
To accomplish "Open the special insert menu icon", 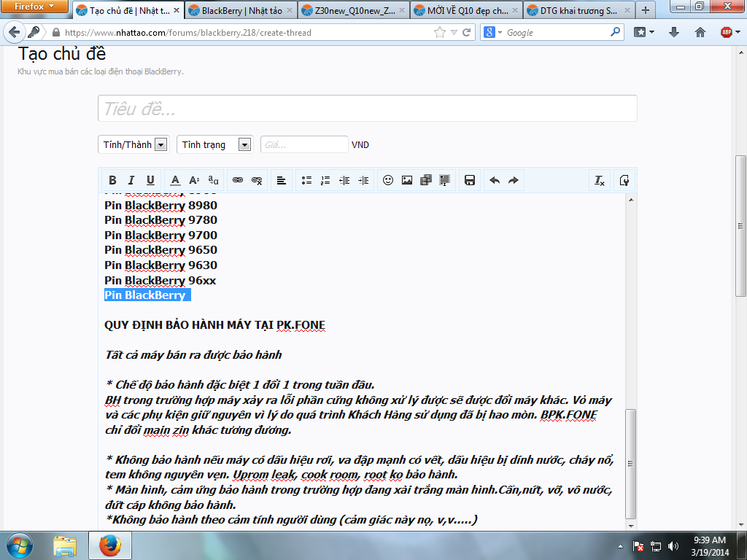I will [x=444, y=180].
